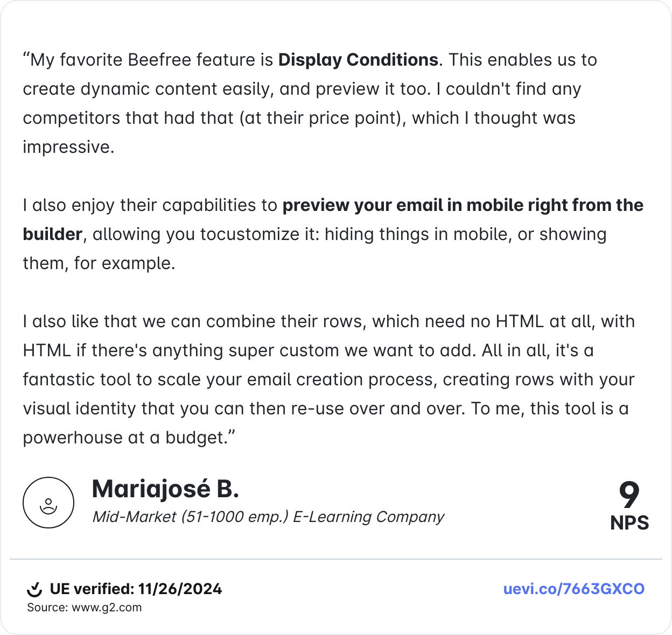Click the NPS score number 9
672x635 pixels.
[x=629, y=495]
